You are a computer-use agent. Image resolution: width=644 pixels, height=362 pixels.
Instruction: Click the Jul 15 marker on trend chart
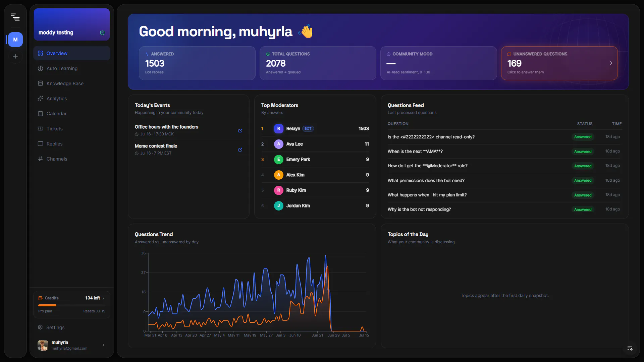[364, 335]
